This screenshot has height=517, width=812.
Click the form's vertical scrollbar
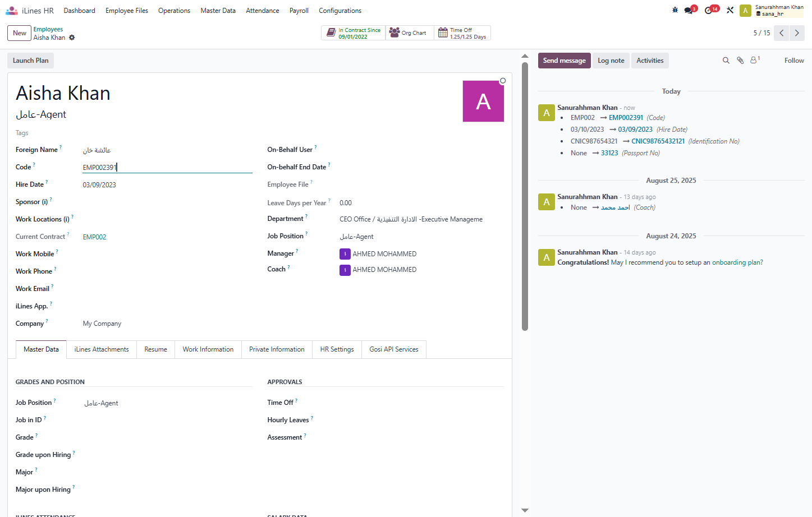point(525,196)
